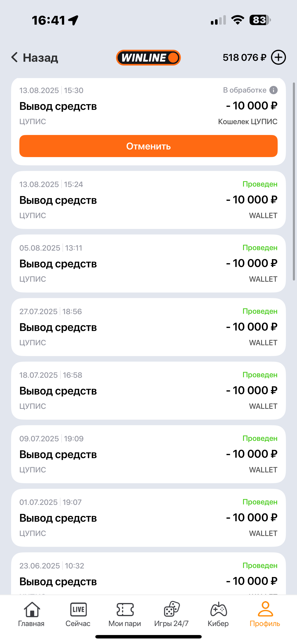The width and height of the screenshot is (297, 644).
Task: Tap the info icon beside 'В обработке'
Action: click(x=274, y=90)
